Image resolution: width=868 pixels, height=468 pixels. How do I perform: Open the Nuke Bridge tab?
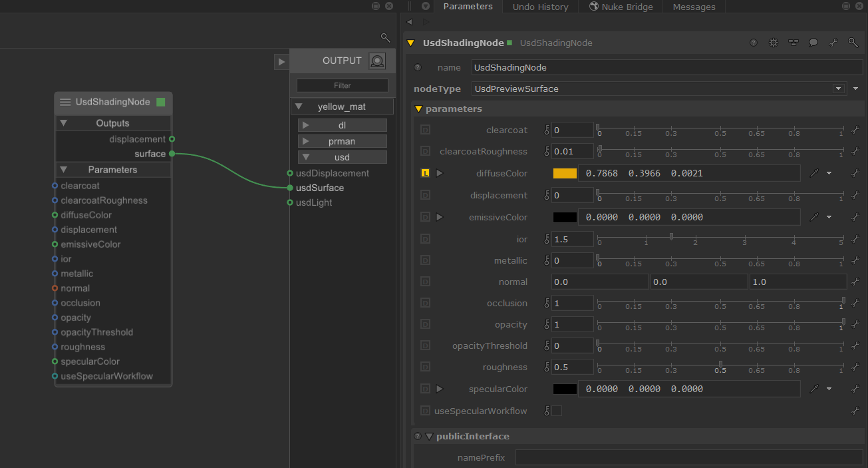[621, 7]
